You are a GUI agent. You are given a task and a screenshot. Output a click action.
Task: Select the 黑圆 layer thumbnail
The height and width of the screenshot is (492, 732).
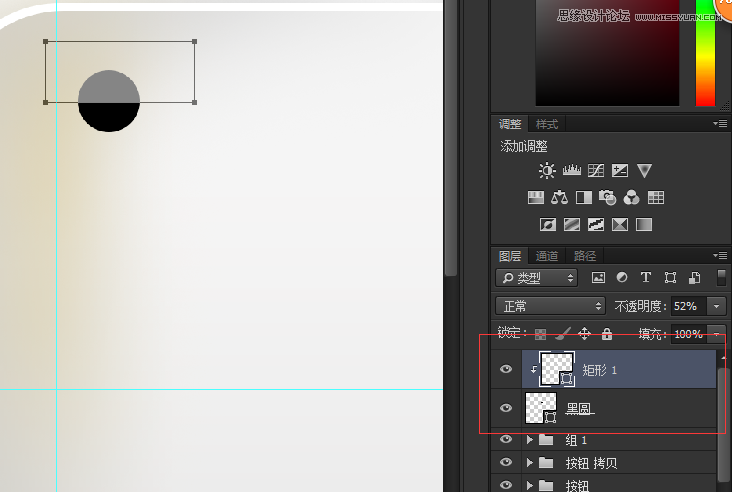(541, 408)
